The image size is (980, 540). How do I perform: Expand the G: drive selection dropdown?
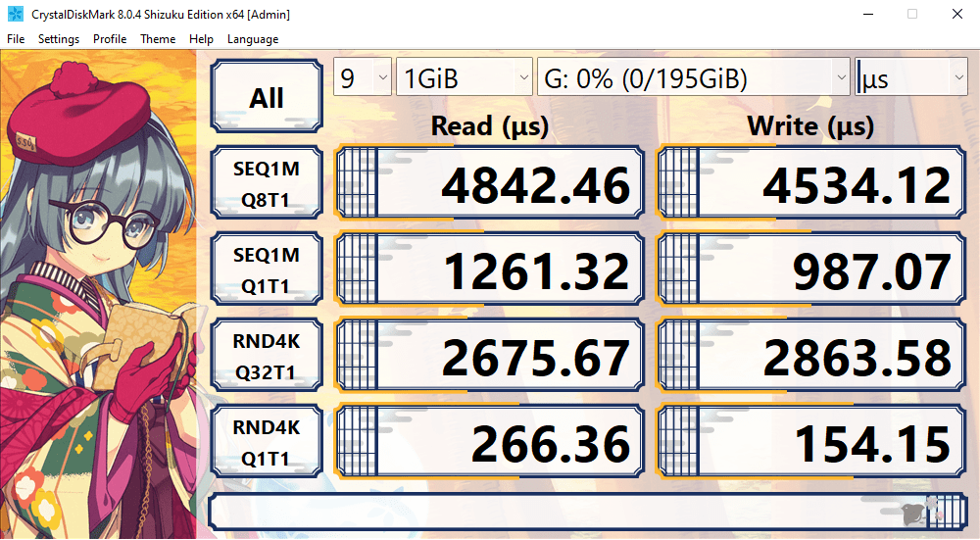(x=693, y=76)
